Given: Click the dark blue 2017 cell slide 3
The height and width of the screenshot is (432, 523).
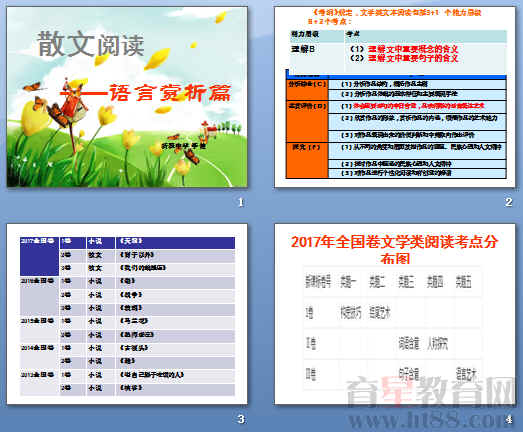Looking at the screenshot, I should [x=39, y=256].
